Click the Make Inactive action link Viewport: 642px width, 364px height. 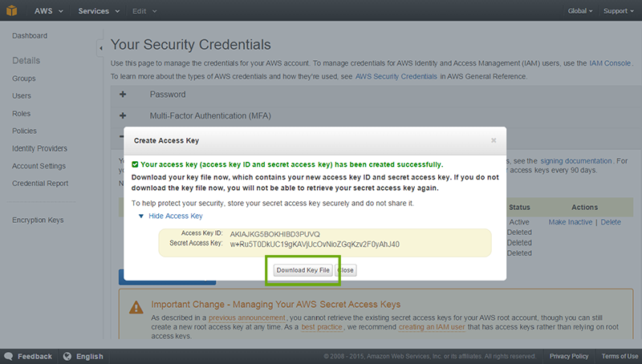(571, 222)
